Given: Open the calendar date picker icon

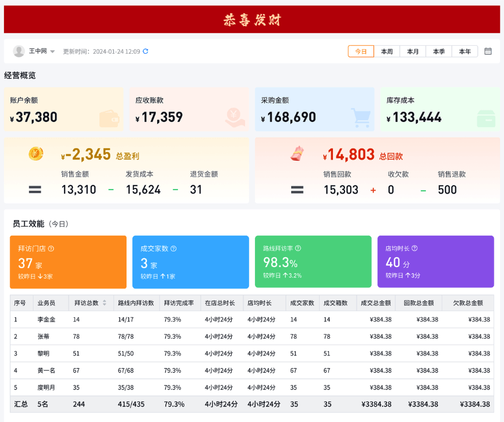Looking at the screenshot, I should (x=488, y=51).
